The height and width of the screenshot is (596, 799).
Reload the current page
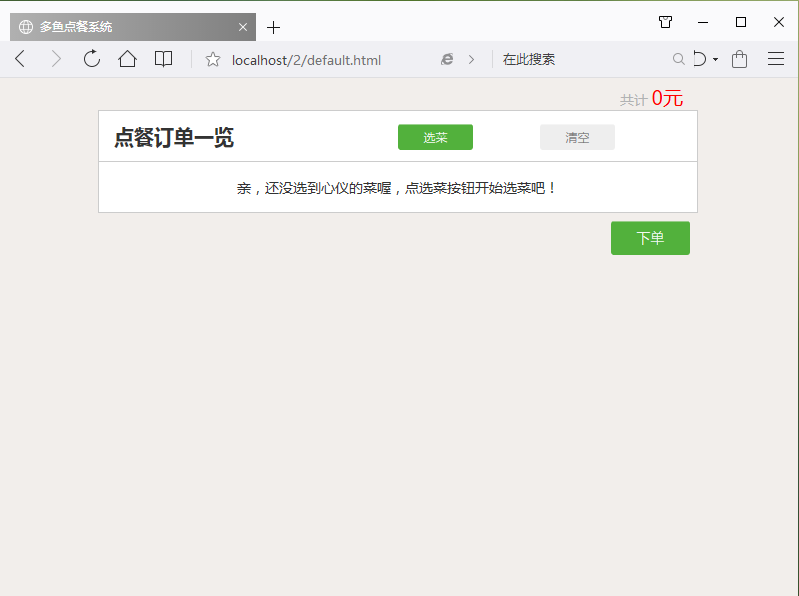[x=92, y=59]
